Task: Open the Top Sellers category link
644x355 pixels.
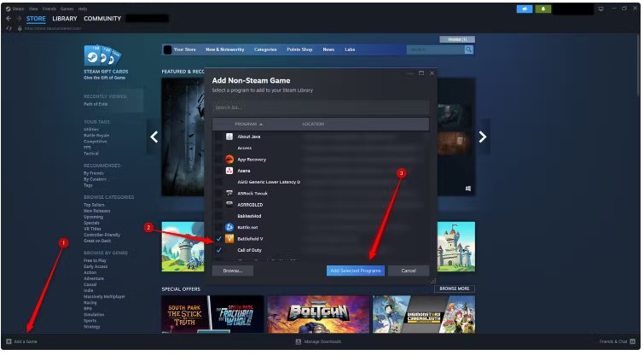Action: pos(94,205)
